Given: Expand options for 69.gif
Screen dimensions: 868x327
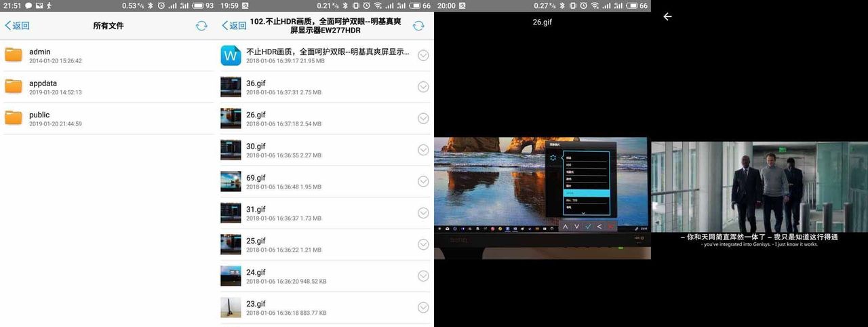Looking at the screenshot, I should click(x=423, y=181).
